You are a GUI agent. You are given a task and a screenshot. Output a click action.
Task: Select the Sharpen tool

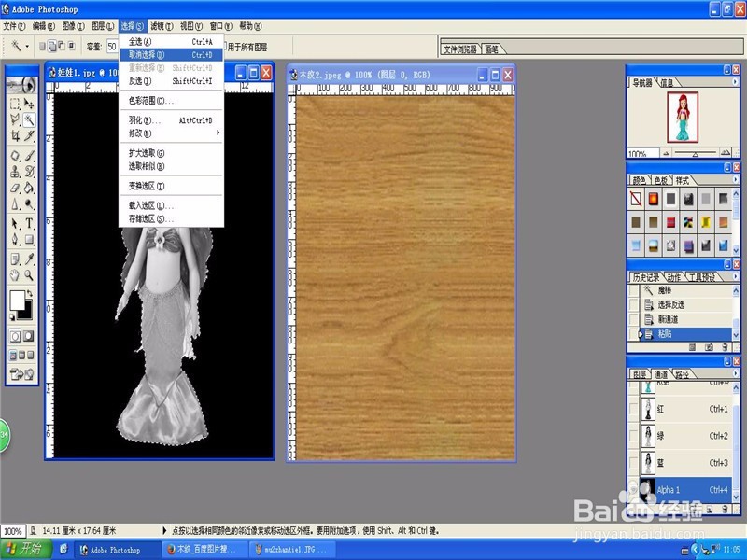pyautogui.click(x=15, y=204)
